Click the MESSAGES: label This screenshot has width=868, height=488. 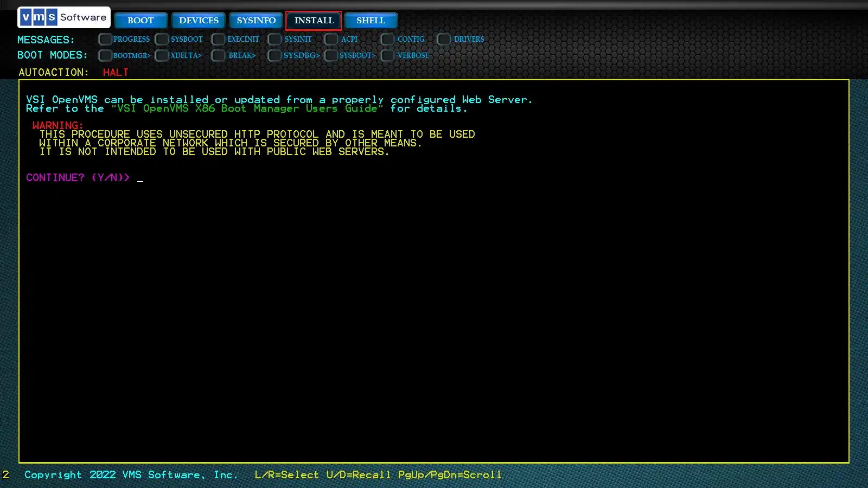[46, 40]
